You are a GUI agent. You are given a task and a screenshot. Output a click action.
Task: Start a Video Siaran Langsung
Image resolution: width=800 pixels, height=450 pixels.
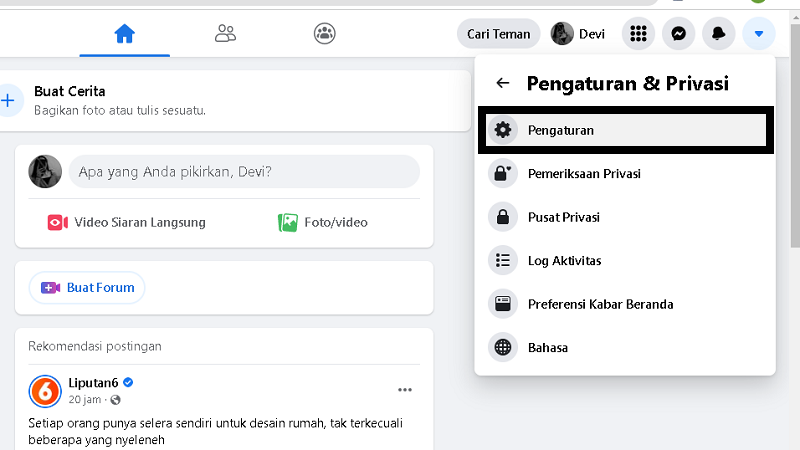click(x=127, y=222)
